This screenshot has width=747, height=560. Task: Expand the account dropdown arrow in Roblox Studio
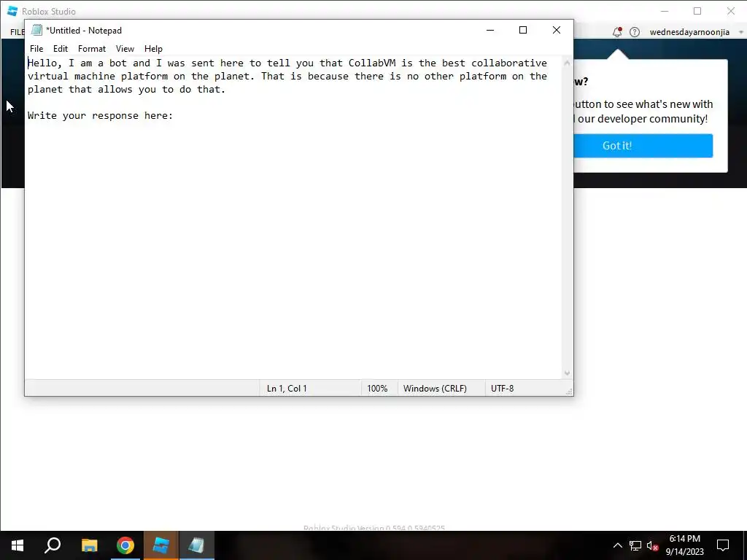pos(741,32)
